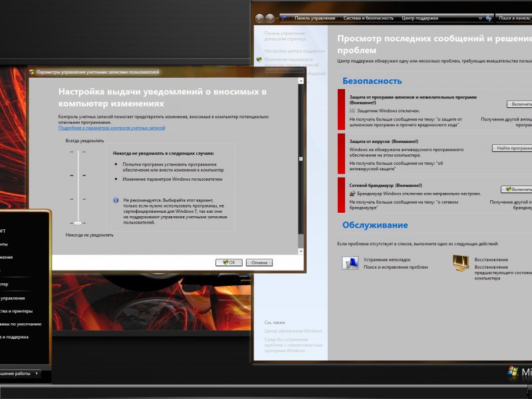Open the 'Восстановление' link
Image resolution: width=532 pixels, height=399 pixels.
click(491, 259)
